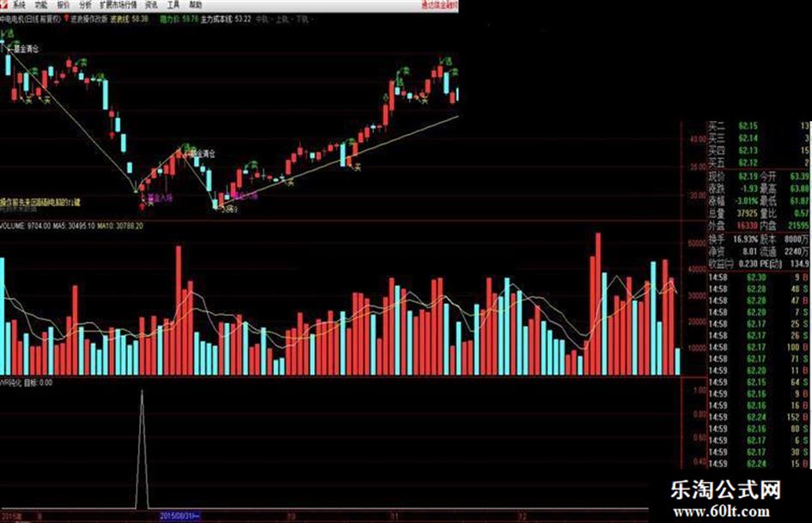Click the 中电电机(日线 前复权) chart title
This screenshot has height=523, width=812.
pos(31,19)
